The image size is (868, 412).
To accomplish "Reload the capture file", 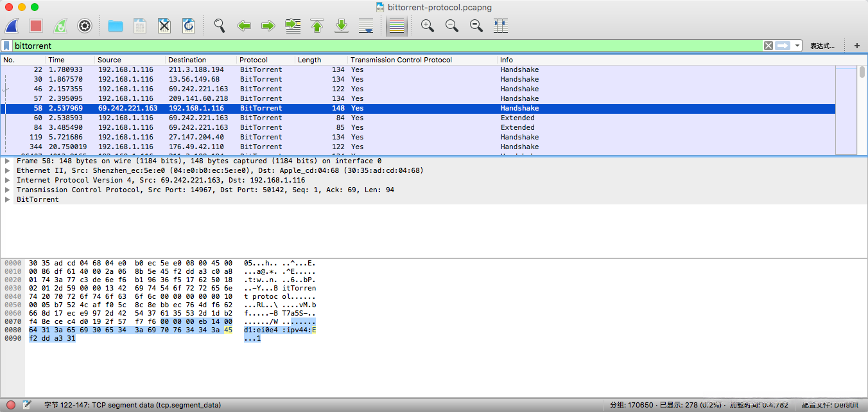I will [x=189, y=26].
